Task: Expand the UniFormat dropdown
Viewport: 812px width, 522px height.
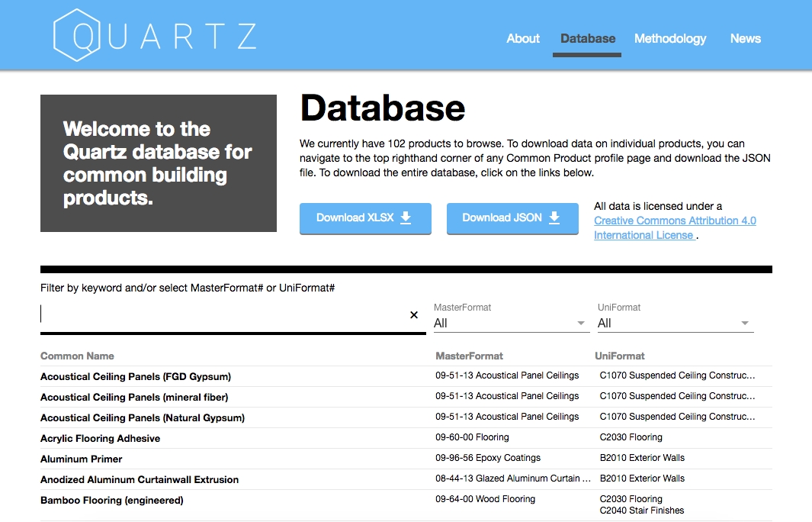Action: tap(676, 323)
